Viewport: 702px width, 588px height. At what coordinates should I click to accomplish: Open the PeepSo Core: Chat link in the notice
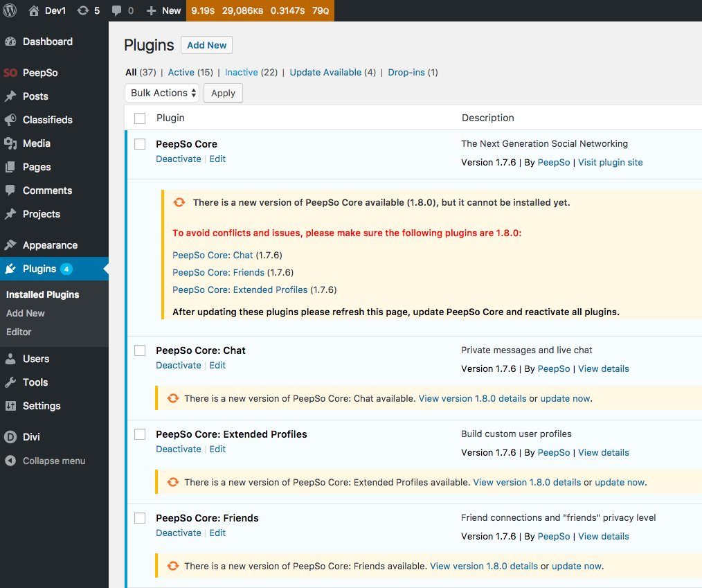point(213,256)
